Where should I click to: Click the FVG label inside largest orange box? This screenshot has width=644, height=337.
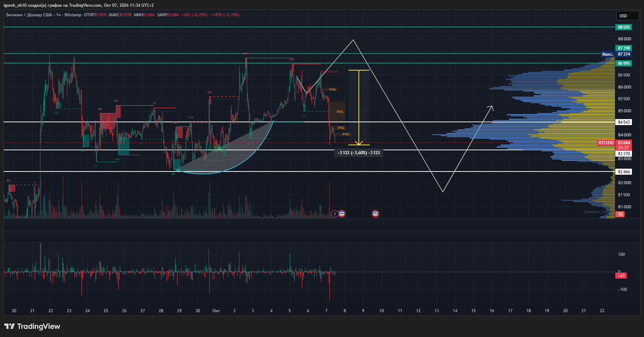tap(340, 112)
